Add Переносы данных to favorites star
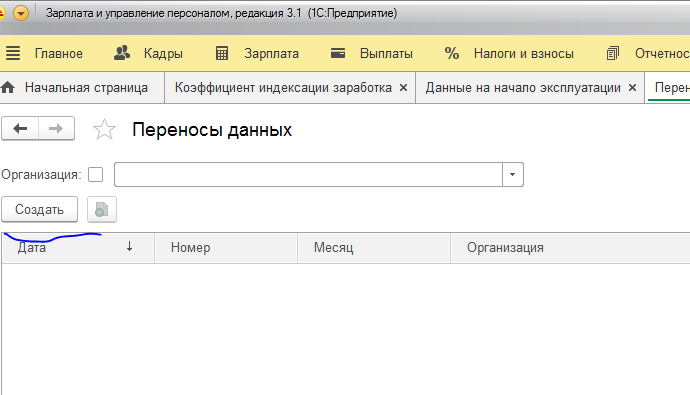690x395 pixels. tap(104, 129)
